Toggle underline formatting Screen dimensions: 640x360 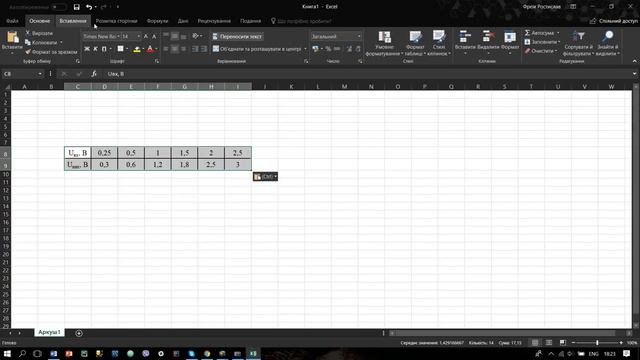pyautogui.click(x=104, y=49)
